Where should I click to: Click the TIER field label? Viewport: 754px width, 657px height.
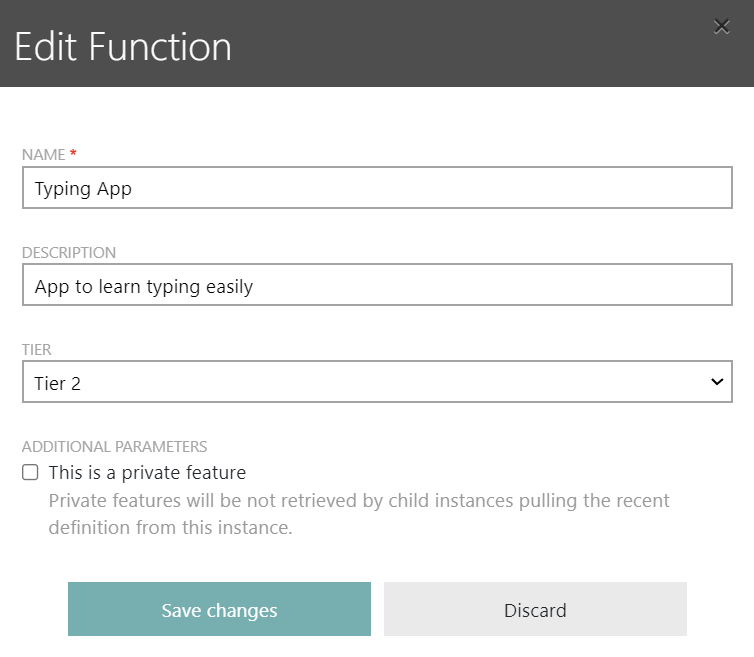(x=37, y=350)
